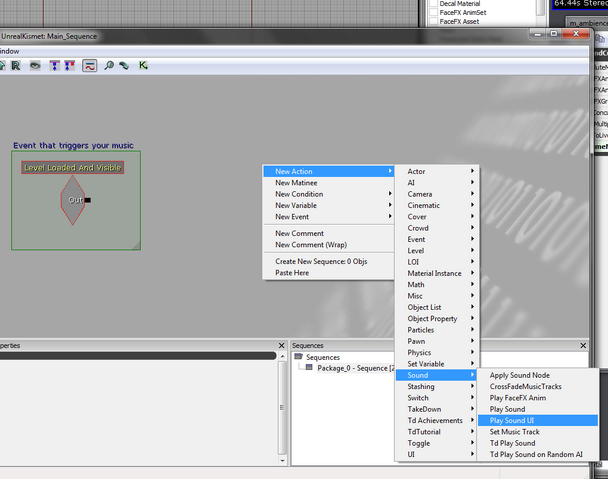
Task: Click the green 'K' Kismet toolbar icon
Action: (x=143, y=65)
